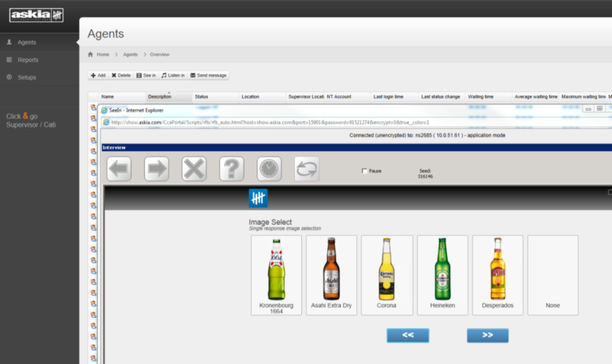Click the Home breadcrumb link

pos(103,55)
